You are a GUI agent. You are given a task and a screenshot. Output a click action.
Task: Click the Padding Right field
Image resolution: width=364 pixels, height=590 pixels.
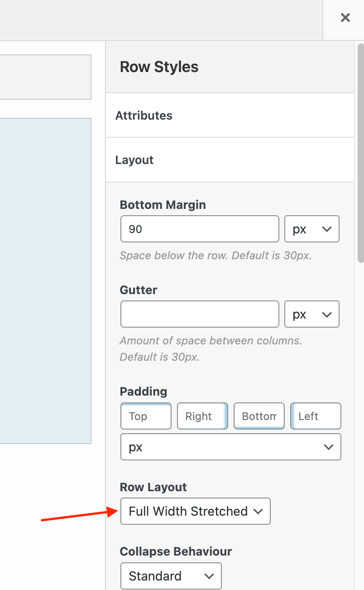(x=202, y=416)
